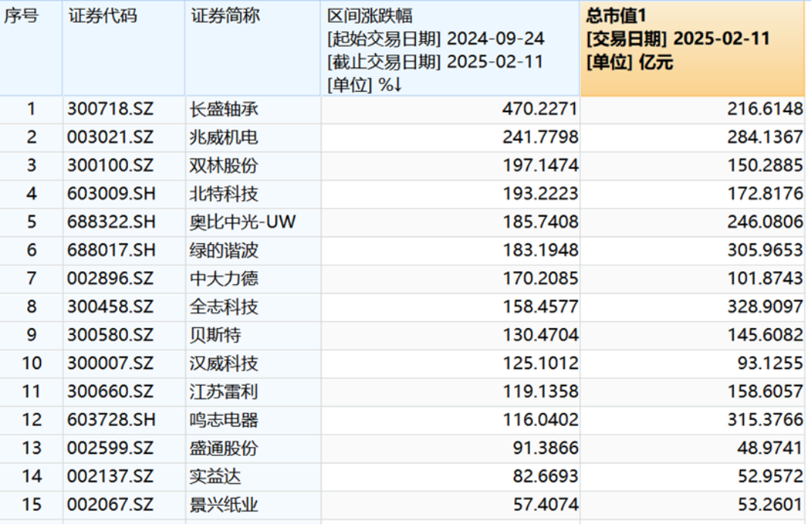Click the change value 185.7408

coord(540,222)
